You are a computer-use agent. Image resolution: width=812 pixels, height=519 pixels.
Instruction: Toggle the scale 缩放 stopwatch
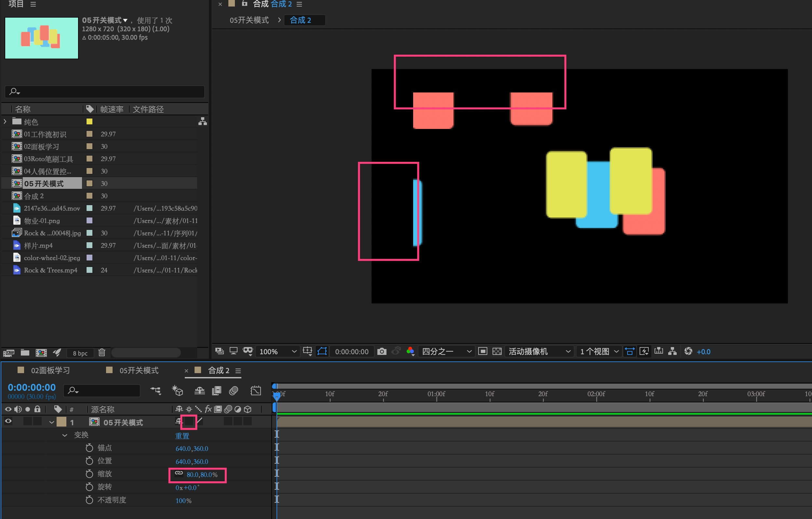(x=89, y=474)
